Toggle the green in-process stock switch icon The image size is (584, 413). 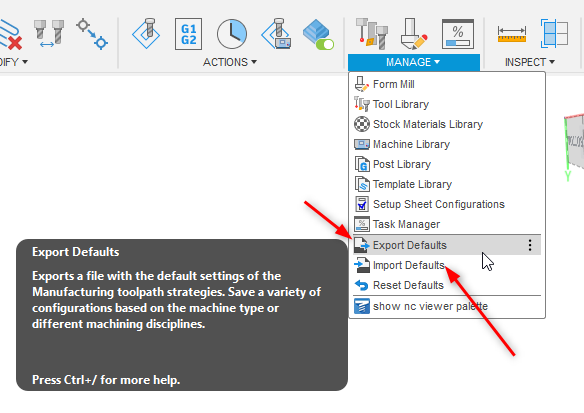(318, 34)
